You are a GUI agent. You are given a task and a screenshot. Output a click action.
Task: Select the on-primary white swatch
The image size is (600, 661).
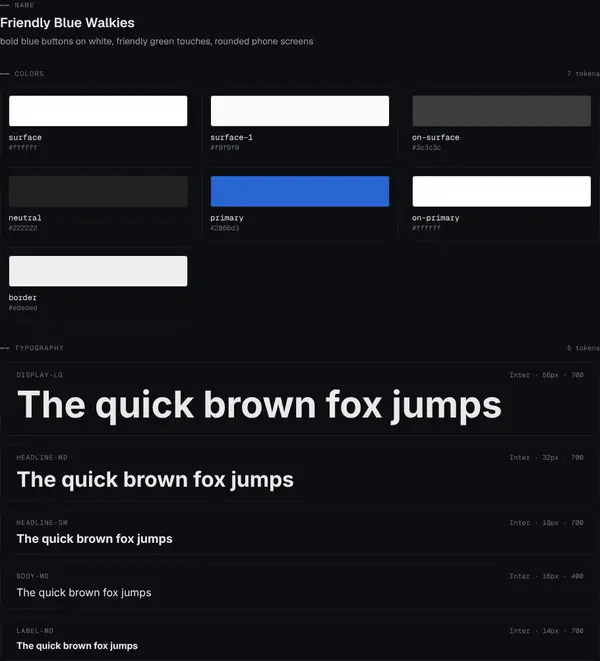501,191
